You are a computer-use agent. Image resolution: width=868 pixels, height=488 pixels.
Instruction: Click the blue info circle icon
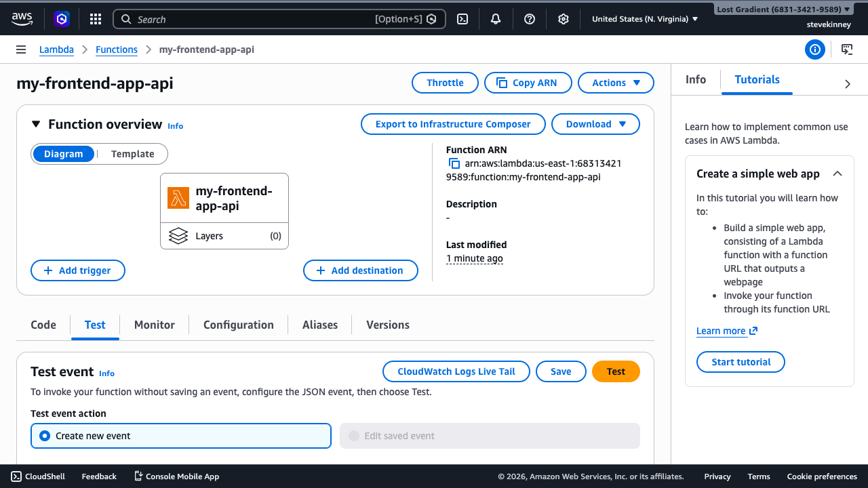click(x=815, y=49)
